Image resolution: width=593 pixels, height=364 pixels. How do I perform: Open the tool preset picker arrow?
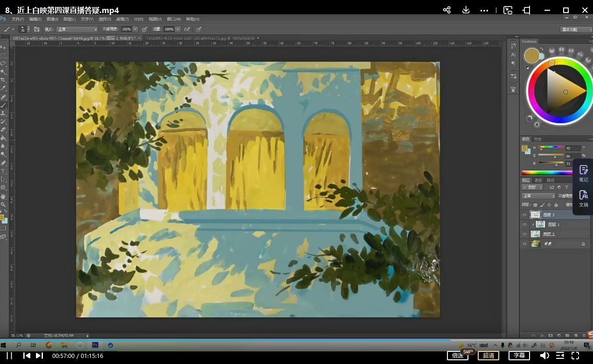tap(13, 29)
